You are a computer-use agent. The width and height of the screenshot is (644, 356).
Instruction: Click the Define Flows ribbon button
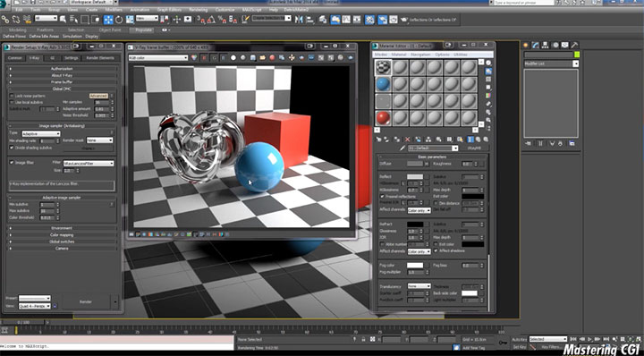tap(14, 37)
